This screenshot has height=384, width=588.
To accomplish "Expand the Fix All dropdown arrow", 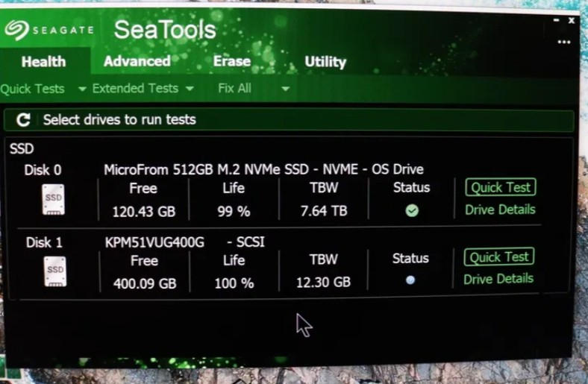I will click(285, 89).
